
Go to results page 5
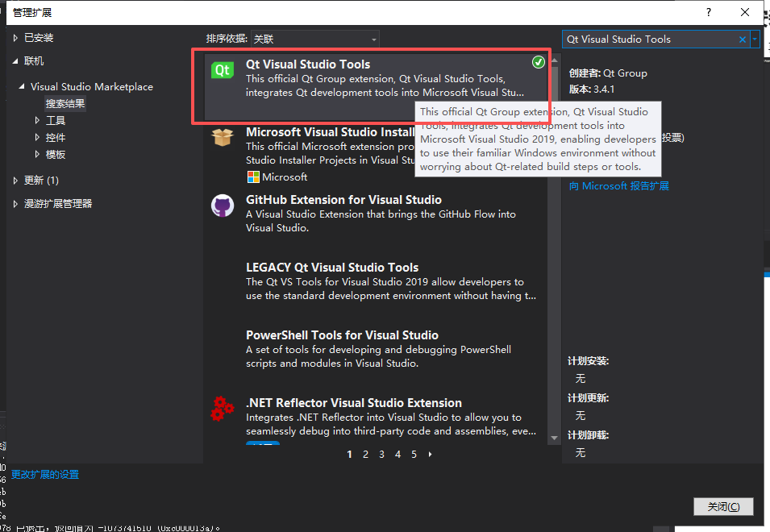(x=414, y=455)
